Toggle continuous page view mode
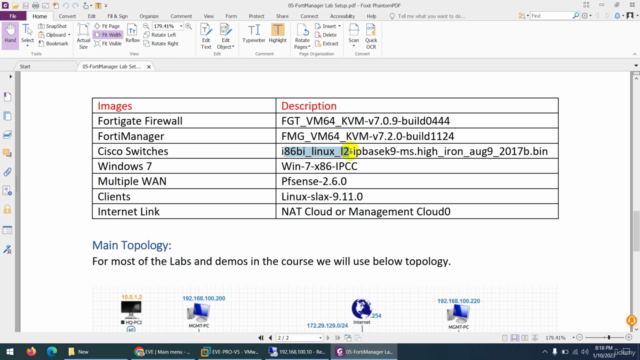This screenshot has height=360, width=640. [x=515, y=338]
